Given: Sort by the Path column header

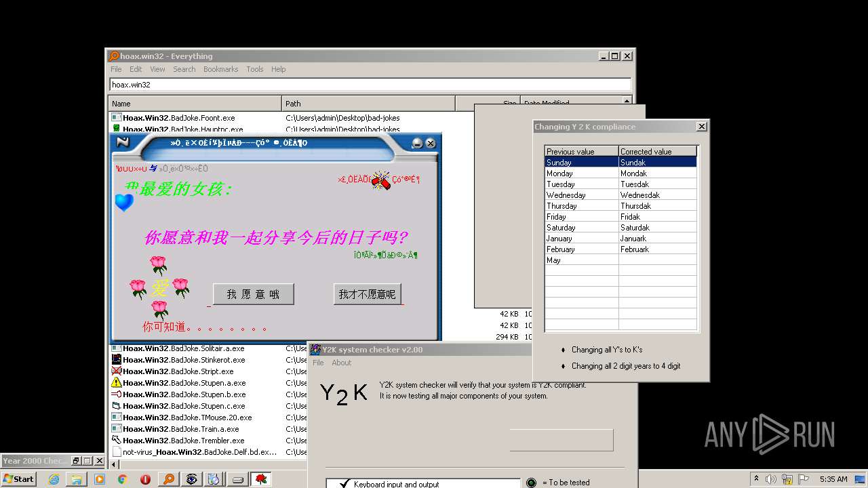Looking at the screenshot, I should coord(368,104).
